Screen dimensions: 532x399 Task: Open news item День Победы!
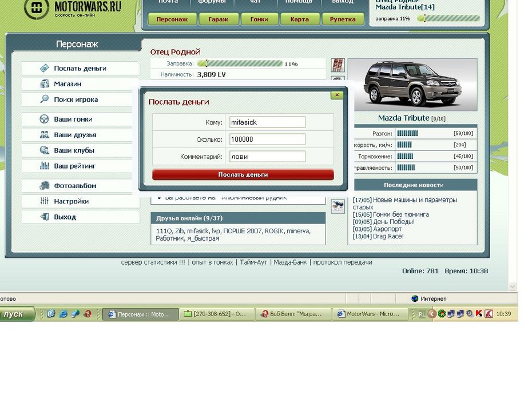394,222
